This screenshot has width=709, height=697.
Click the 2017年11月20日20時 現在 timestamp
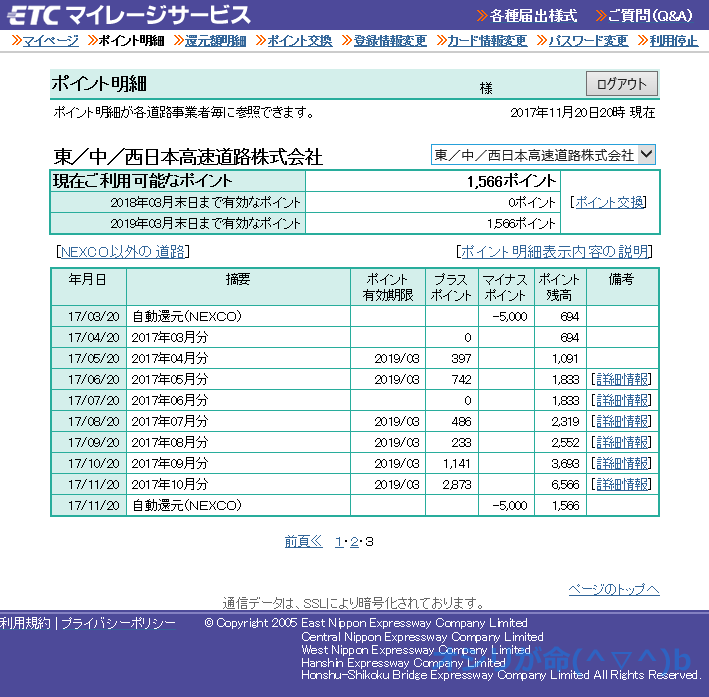coord(583,113)
